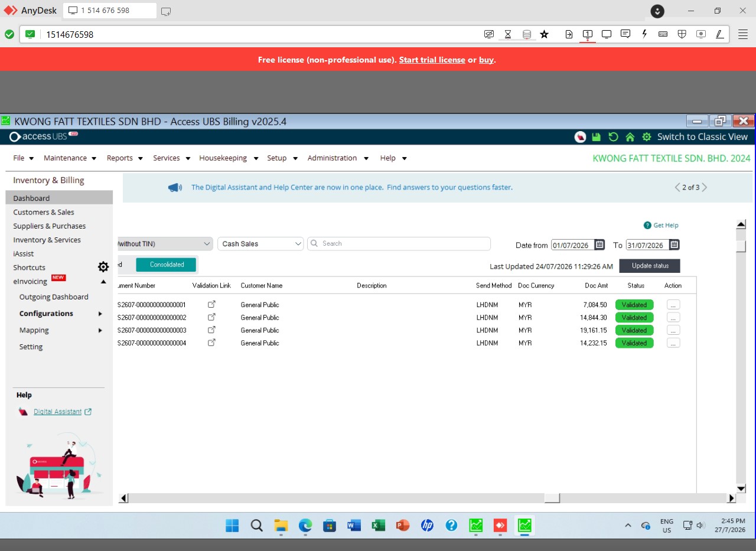Select the Consolidated toggle tab
756x551 pixels.
(166, 265)
